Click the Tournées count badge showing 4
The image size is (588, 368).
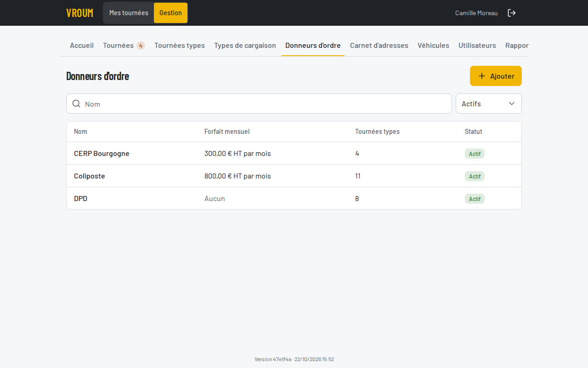coord(141,46)
